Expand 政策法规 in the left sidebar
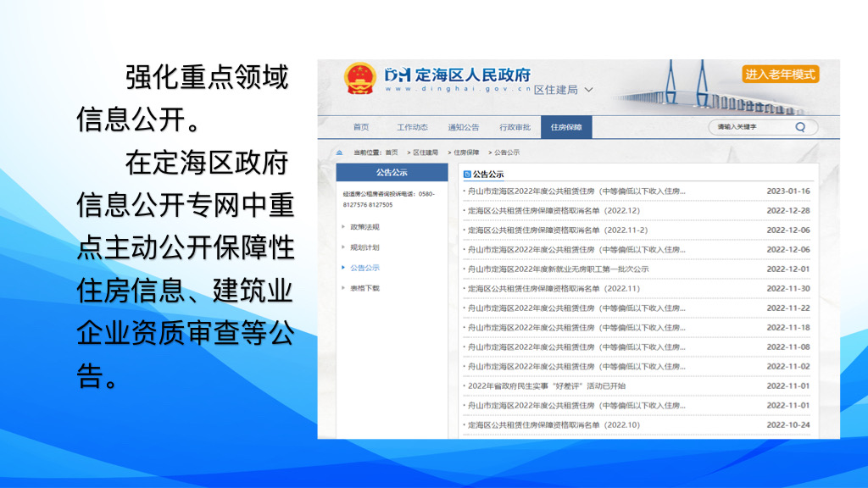Image resolution: width=868 pixels, height=488 pixels. tap(364, 227)
